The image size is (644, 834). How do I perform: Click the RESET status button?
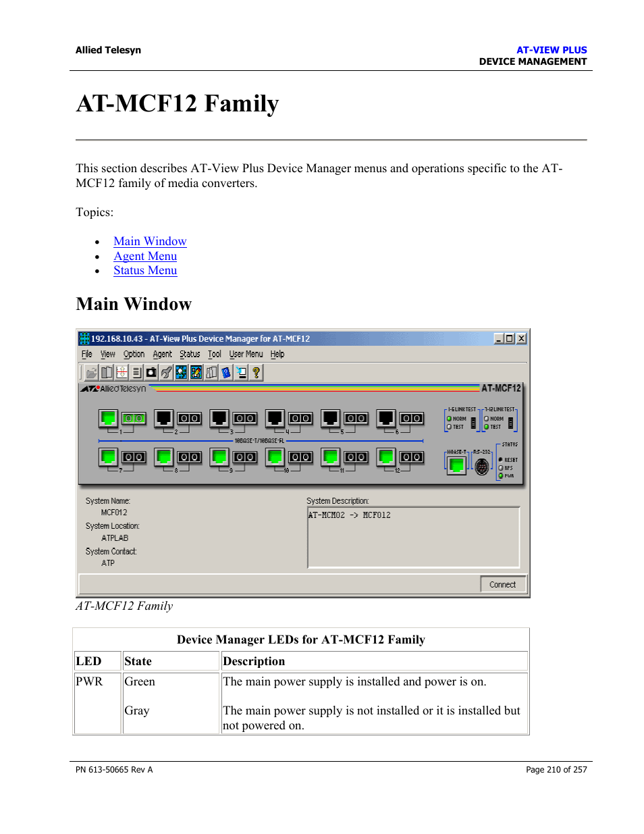[500, 460]
